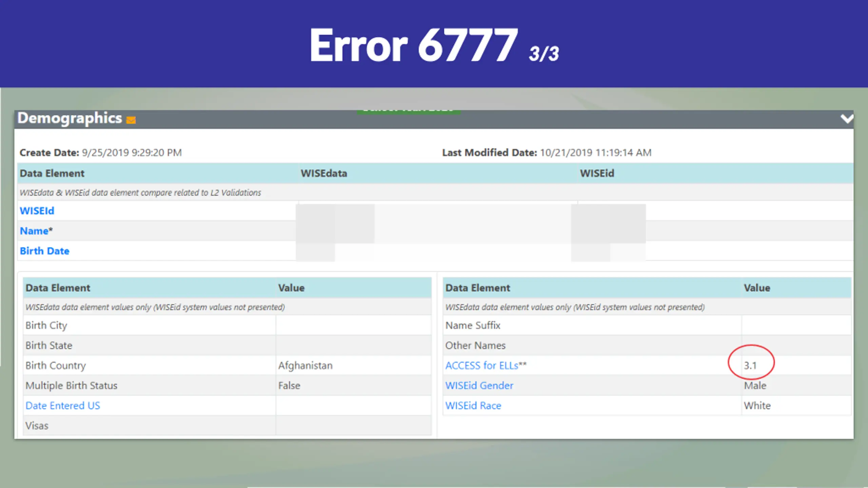Select the 3.1 ACCESS for ELLs value
The height and width of the screenshot is (488, 868).
pyautogui.click(x=750, y=365)
